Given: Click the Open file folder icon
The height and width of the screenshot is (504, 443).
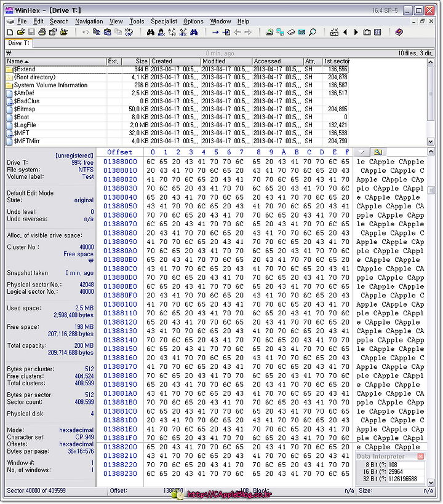Looking at the screenshot, I should pos(21,32).
